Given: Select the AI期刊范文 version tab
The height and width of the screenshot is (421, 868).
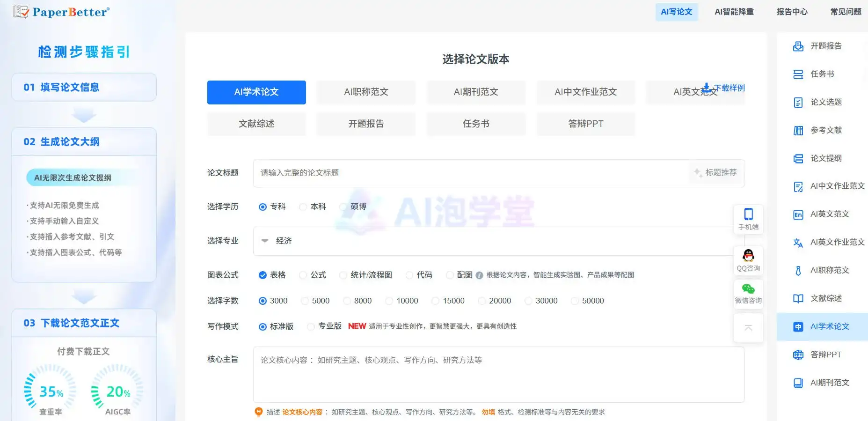Looking at the screenshot, I should [x=476, y=92].
